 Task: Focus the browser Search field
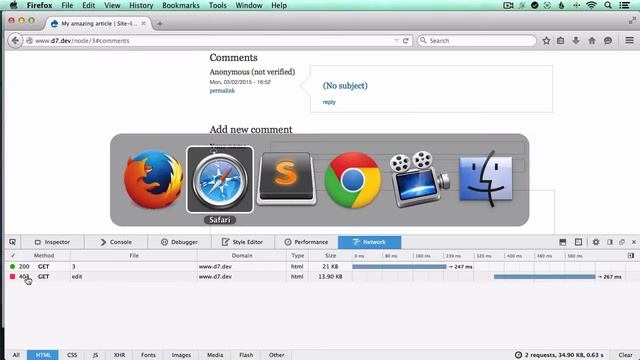[477, 40]
